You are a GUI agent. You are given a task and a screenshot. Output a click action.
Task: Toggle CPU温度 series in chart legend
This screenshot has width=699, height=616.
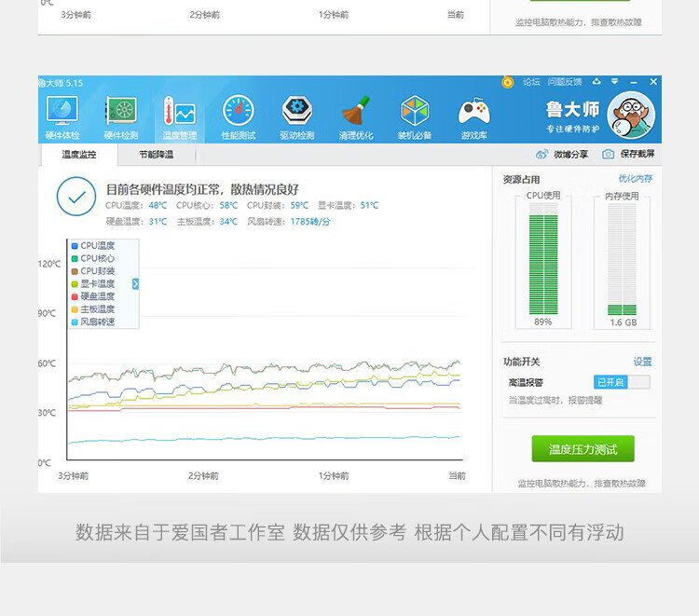(x=97, y=246)
